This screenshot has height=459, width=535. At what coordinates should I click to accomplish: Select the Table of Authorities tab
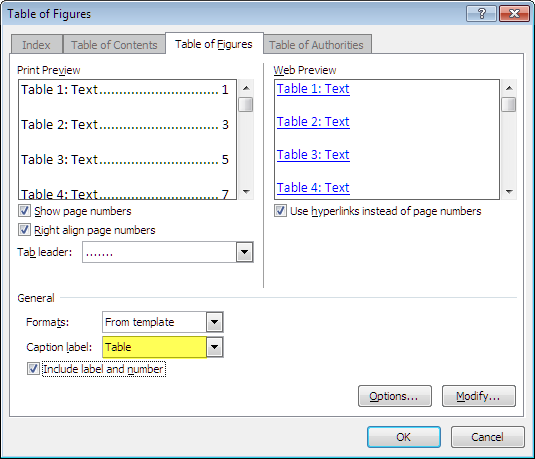pos(316,45)
